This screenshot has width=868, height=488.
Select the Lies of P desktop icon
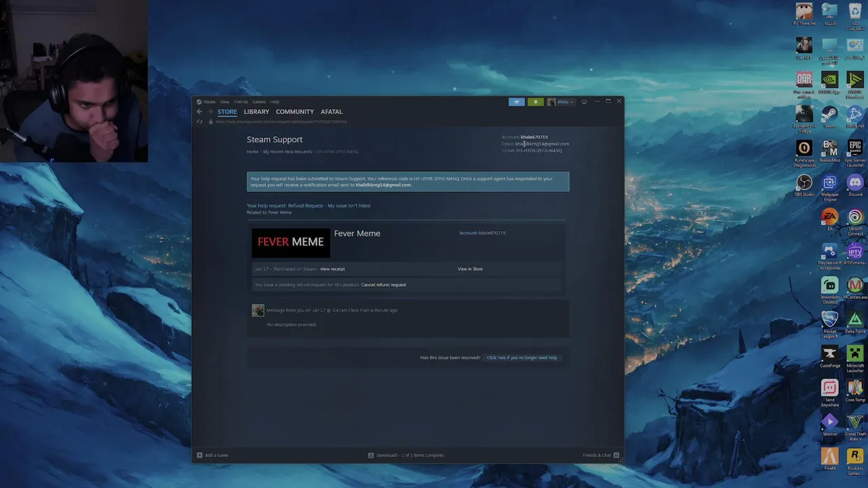point(804,49)
